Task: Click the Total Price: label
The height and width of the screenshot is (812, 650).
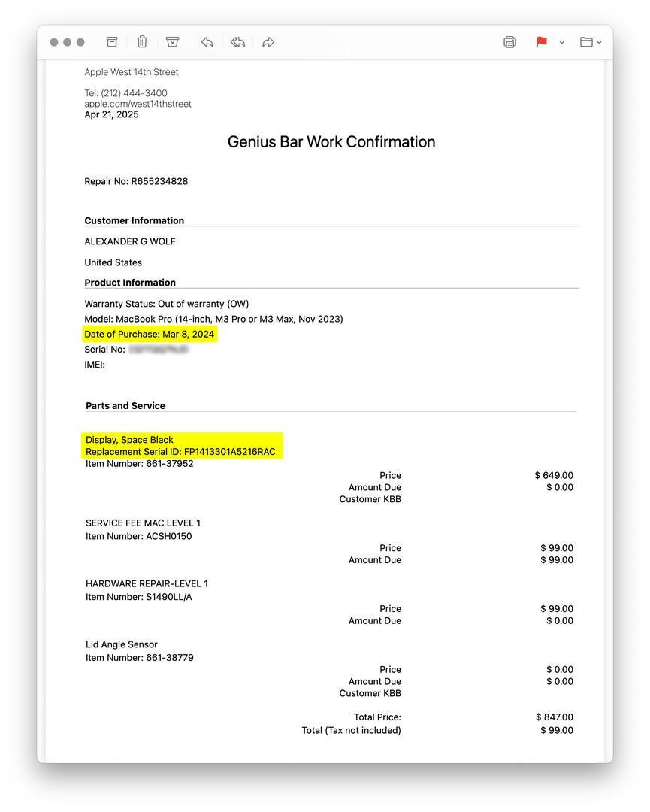Action: point(377,717)
